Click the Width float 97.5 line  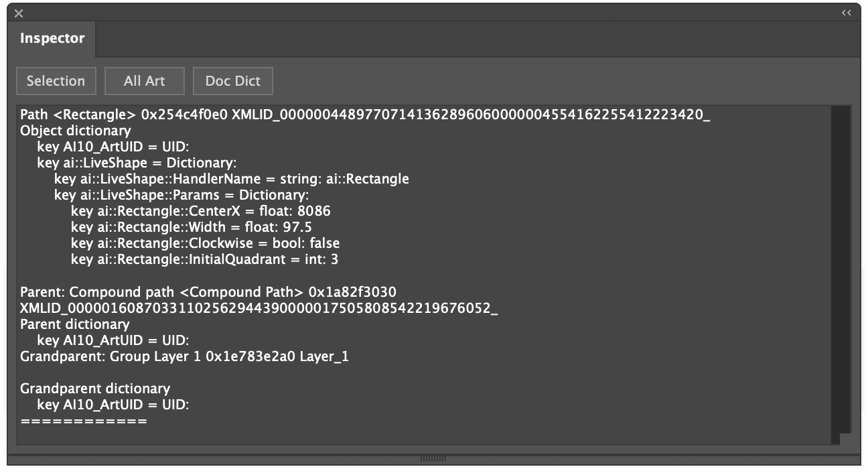coord(192,227)
